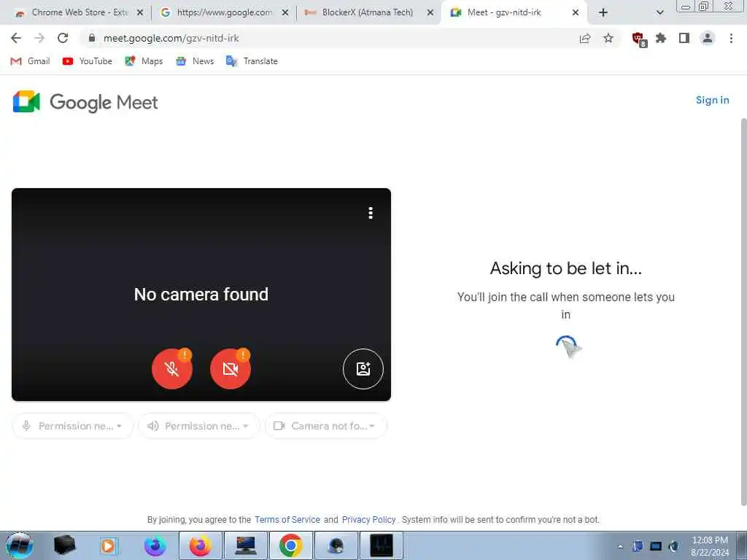
Task: Open the Terms of Service link
Action: [287, 519]
